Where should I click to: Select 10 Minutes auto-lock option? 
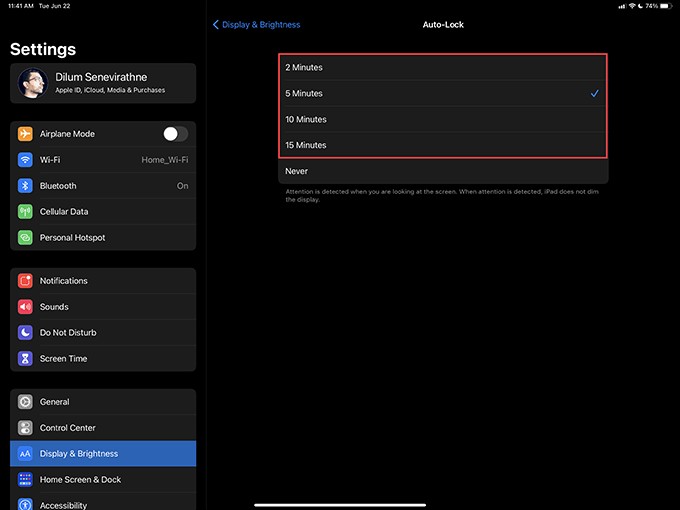pos(443,119)
